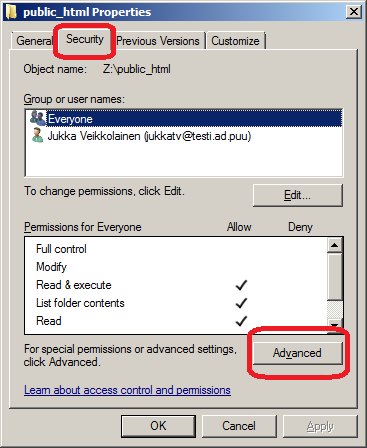Open Learn about access control link
367x448 pixels.
pos(127,390)
